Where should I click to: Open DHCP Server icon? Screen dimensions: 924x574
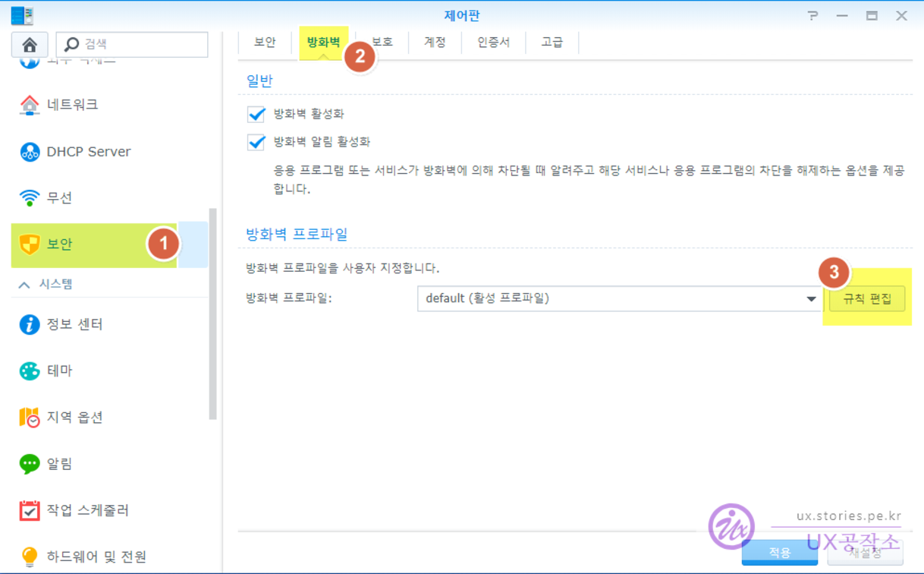point(30,152)
